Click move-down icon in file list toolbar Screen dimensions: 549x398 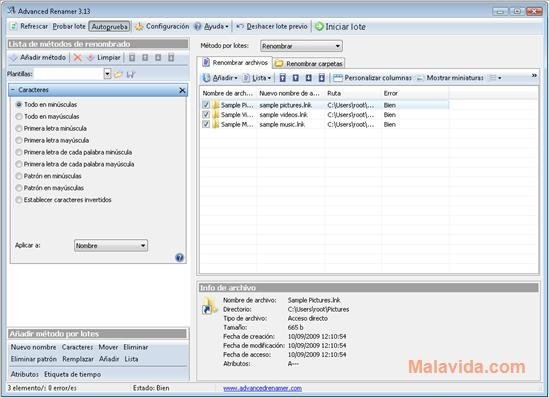(x=308, y=78)
